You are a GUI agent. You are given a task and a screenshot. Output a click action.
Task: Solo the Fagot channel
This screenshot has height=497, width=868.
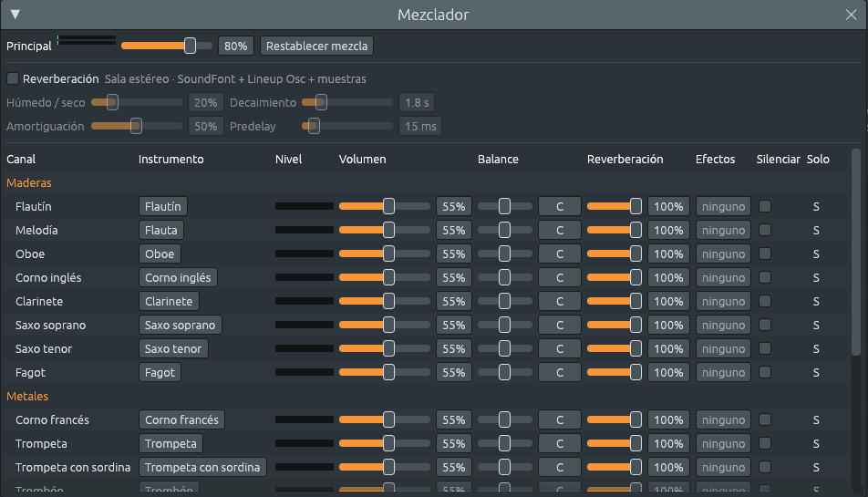[x=816, y=373]
